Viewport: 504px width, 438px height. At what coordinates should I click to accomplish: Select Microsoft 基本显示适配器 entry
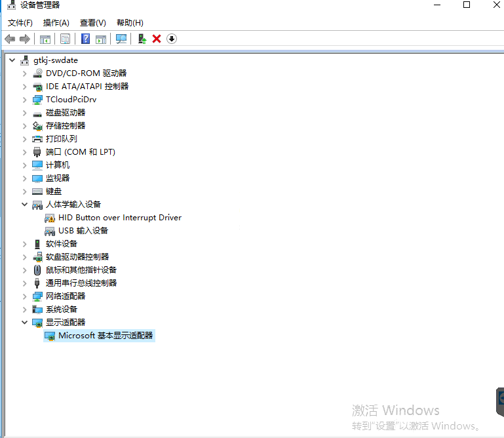(106, 336)
